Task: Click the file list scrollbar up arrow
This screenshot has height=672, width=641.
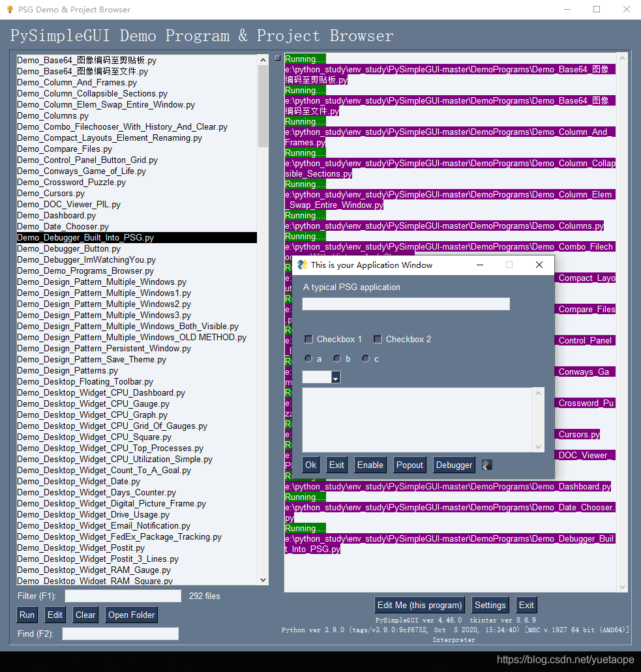Action: pyautogui.click(x=263, y=61)
